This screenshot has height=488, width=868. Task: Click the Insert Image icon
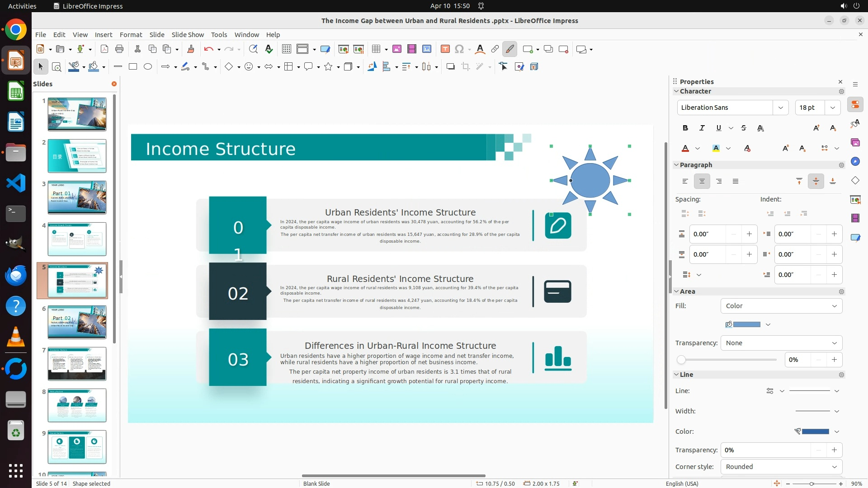(x=397, y=49)
